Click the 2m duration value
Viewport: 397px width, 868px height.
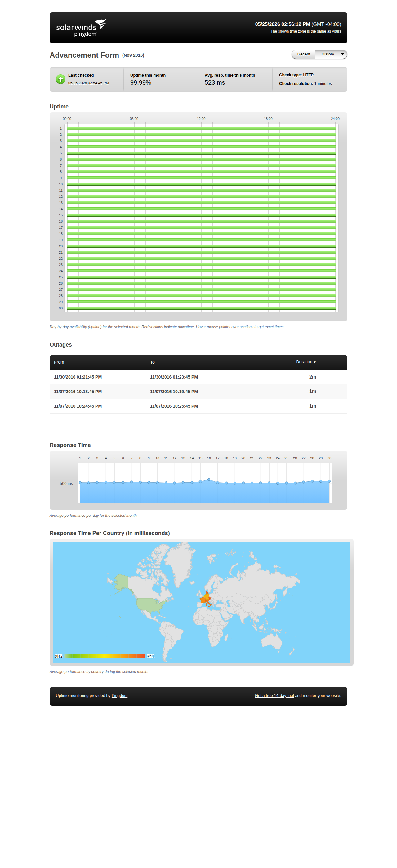pos(312,377)
